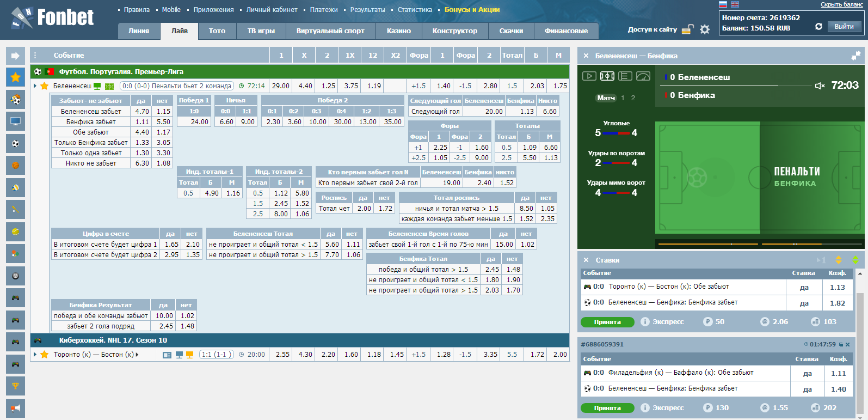Open favorites star in left sidebar

coord(15,77)
